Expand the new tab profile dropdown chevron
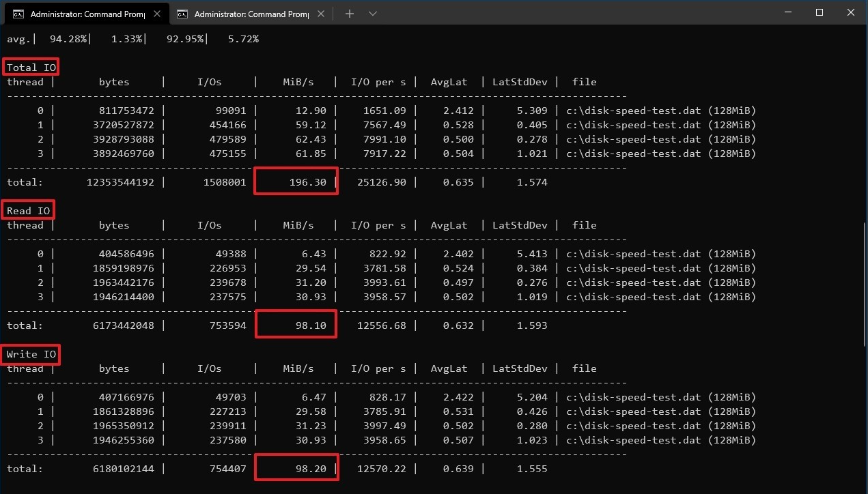The height and width of the screenshot is (494, 868). 372,14
